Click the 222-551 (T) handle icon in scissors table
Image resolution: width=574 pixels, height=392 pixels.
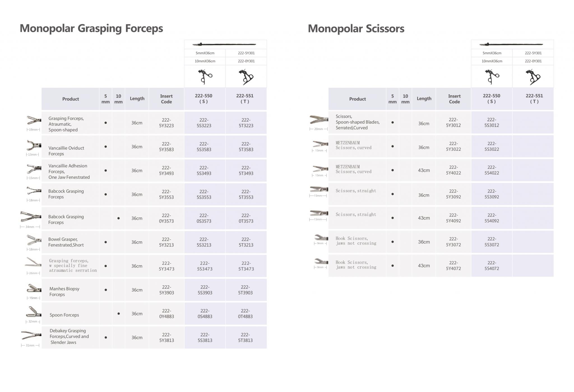point(533,77)
